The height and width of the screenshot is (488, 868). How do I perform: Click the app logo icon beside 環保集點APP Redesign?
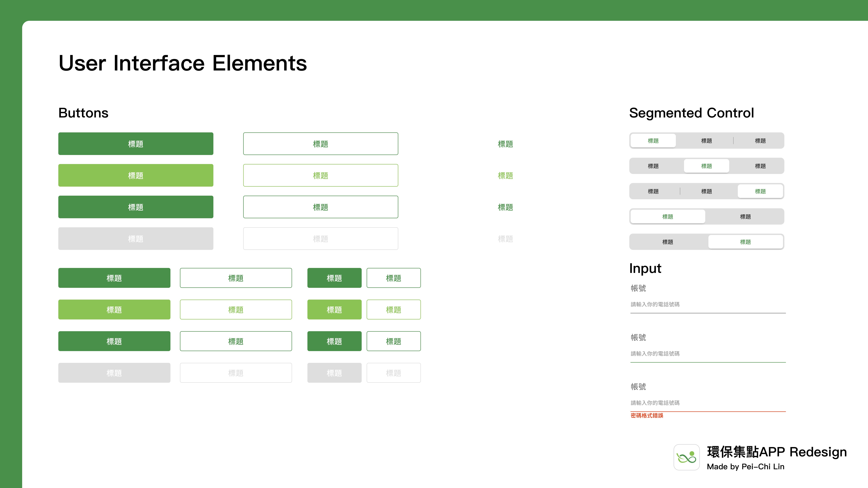click(686, 457)
